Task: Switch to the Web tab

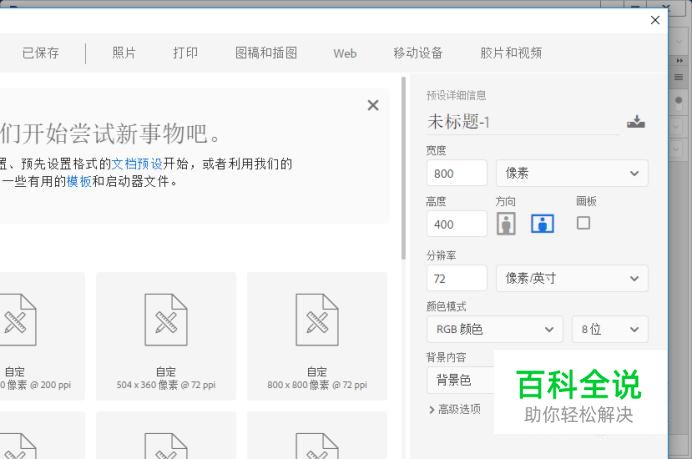Action: pyautogui.click(x=345, y=53)
